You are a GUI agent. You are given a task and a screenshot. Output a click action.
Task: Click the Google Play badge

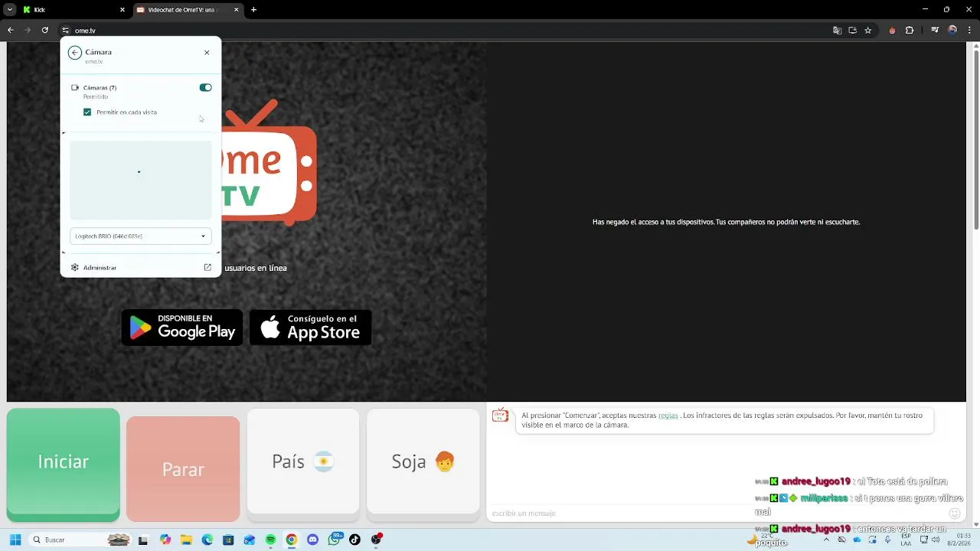182,328
